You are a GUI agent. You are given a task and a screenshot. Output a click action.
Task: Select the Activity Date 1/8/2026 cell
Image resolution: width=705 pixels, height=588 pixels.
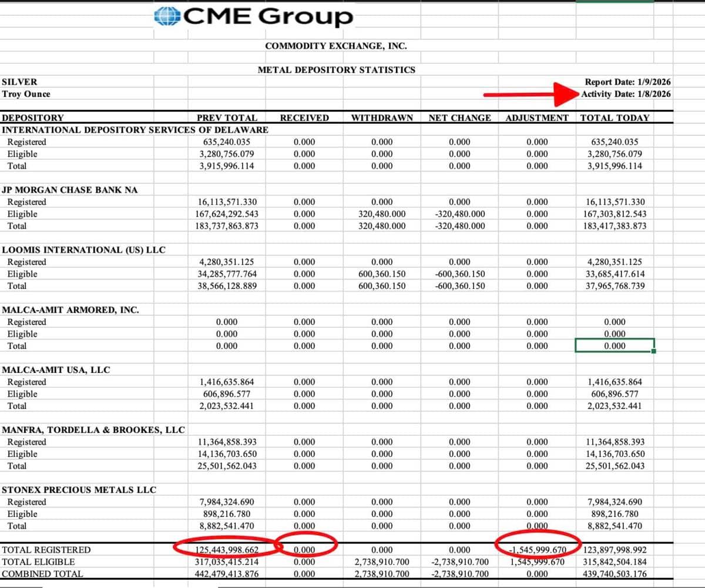coord(626,94)
